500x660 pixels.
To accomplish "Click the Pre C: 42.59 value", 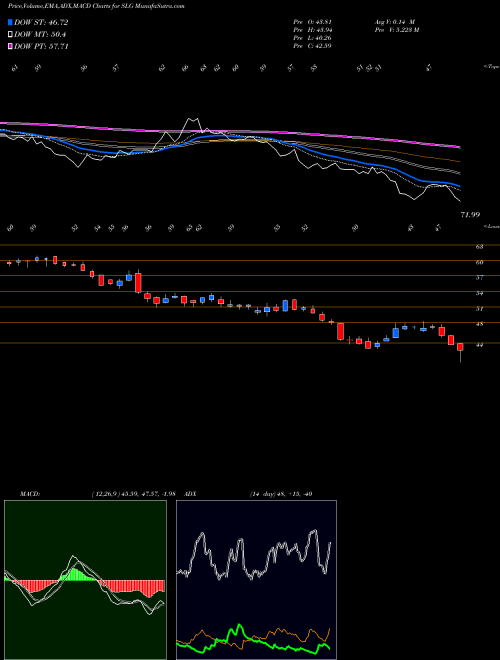I will tap(312, 46).
